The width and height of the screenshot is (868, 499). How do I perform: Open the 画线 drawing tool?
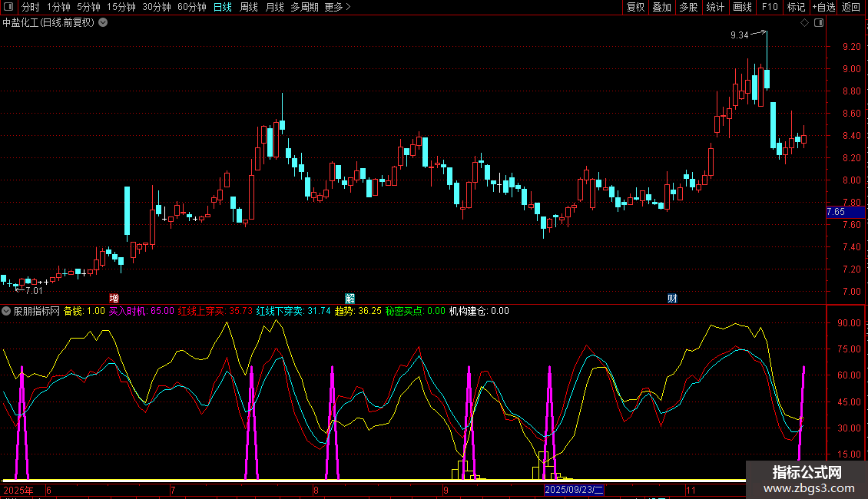click(x=742, y=7)
